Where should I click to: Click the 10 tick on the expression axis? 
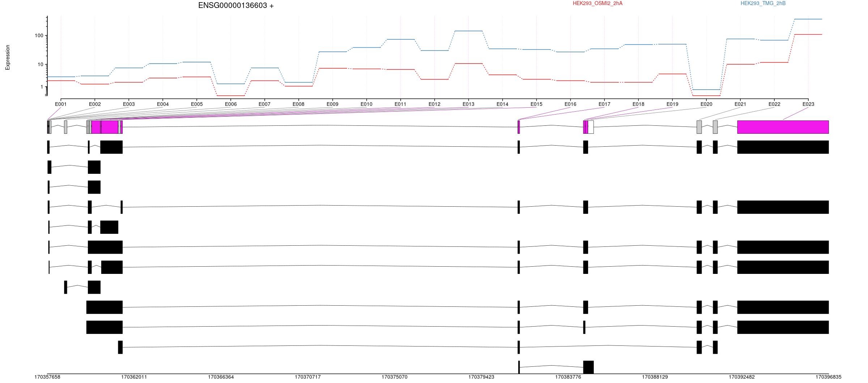click(x=40, y=65)
